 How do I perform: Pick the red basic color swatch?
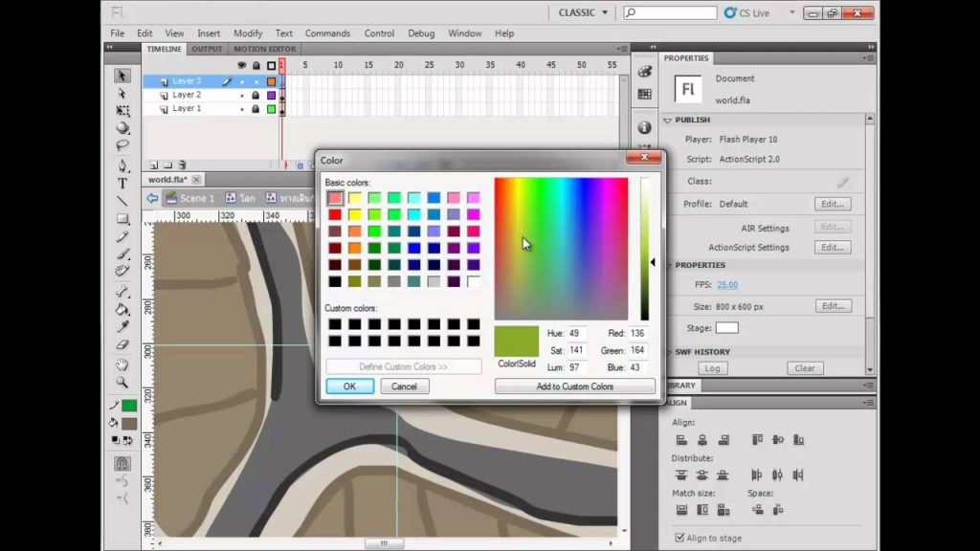pos(335,215)
